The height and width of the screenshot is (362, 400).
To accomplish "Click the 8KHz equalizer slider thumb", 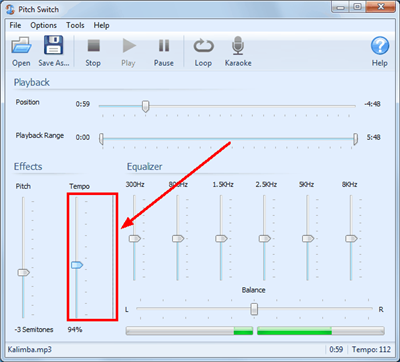I will pos(351,239).
